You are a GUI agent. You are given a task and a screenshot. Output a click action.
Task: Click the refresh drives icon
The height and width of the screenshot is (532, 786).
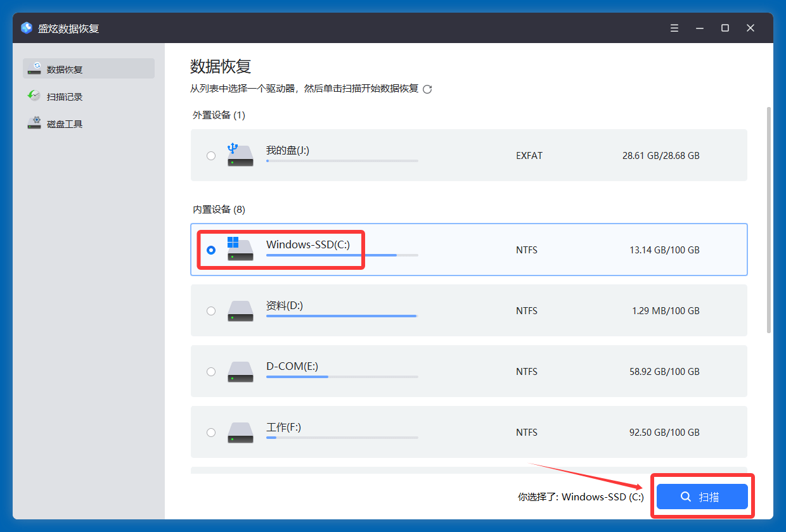(428, 89)
